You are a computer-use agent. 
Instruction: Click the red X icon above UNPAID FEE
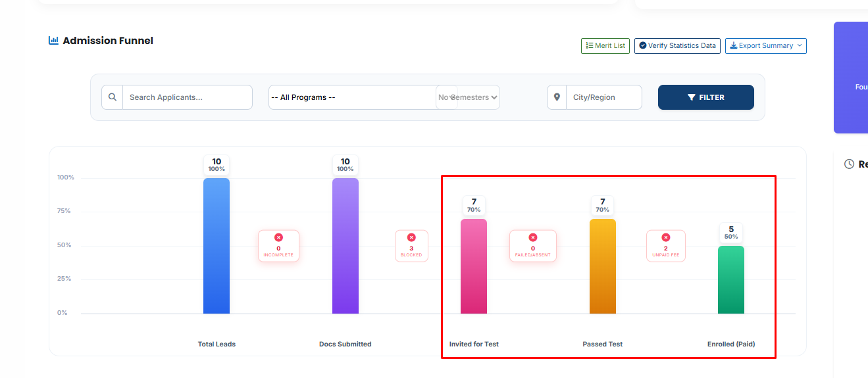tap(666, 237)
